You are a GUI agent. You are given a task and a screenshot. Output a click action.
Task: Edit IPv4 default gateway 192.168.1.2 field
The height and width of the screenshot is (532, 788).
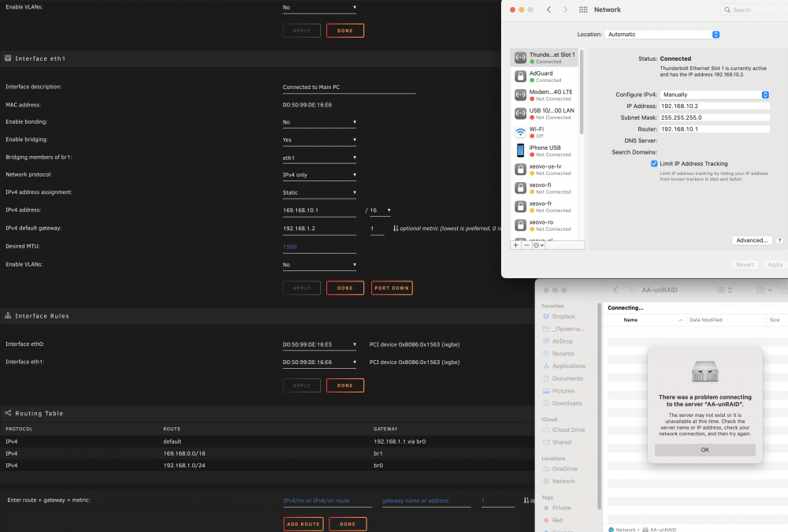(319, 229)
